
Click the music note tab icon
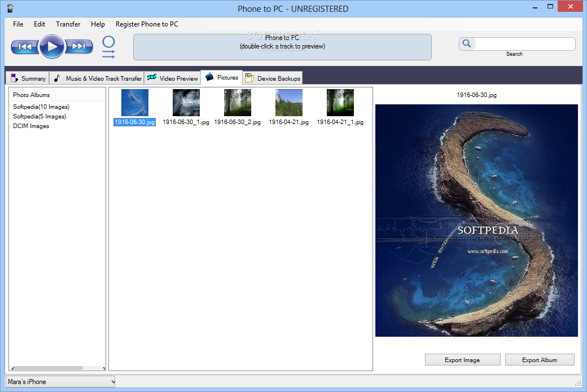57,78
